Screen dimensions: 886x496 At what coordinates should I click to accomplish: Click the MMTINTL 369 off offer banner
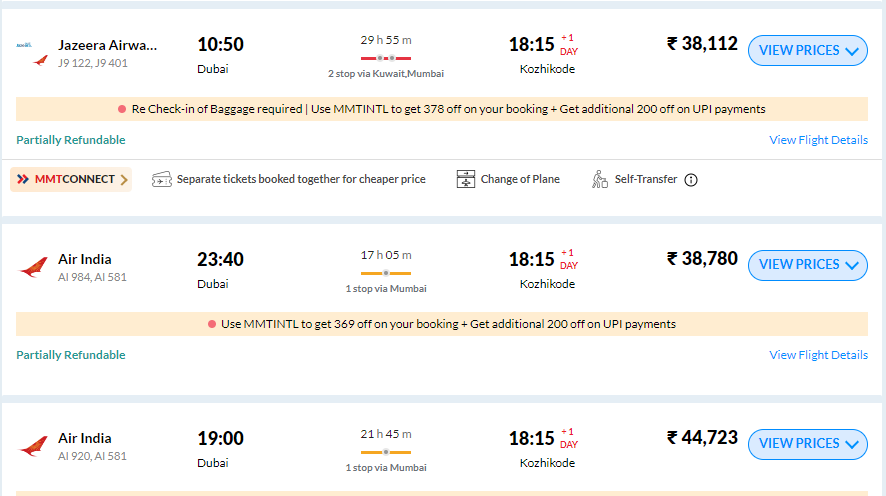[x=442, y=324]
